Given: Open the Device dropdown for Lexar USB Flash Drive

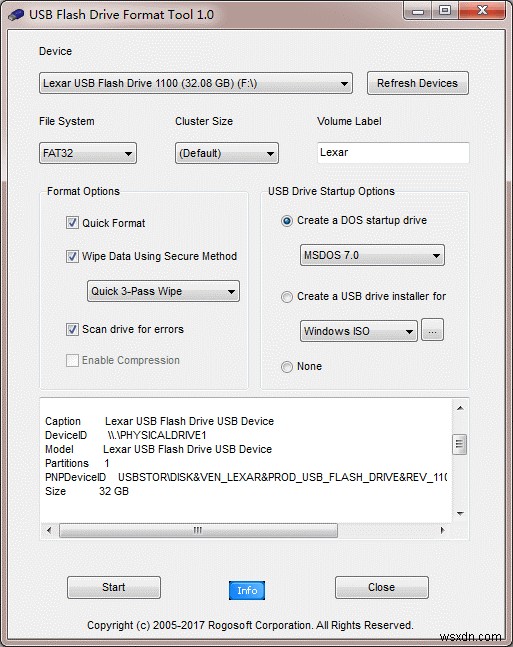Looking at the screenshot, I should point(196,83).
